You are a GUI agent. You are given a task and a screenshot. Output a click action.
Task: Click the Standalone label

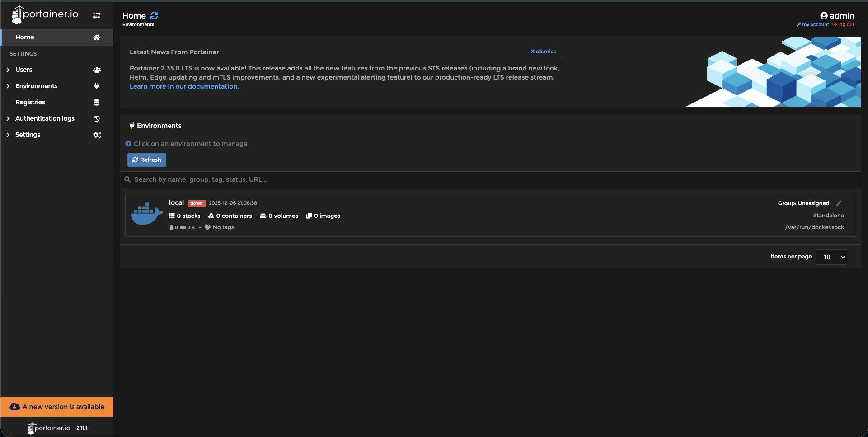(x=828, y=216)
